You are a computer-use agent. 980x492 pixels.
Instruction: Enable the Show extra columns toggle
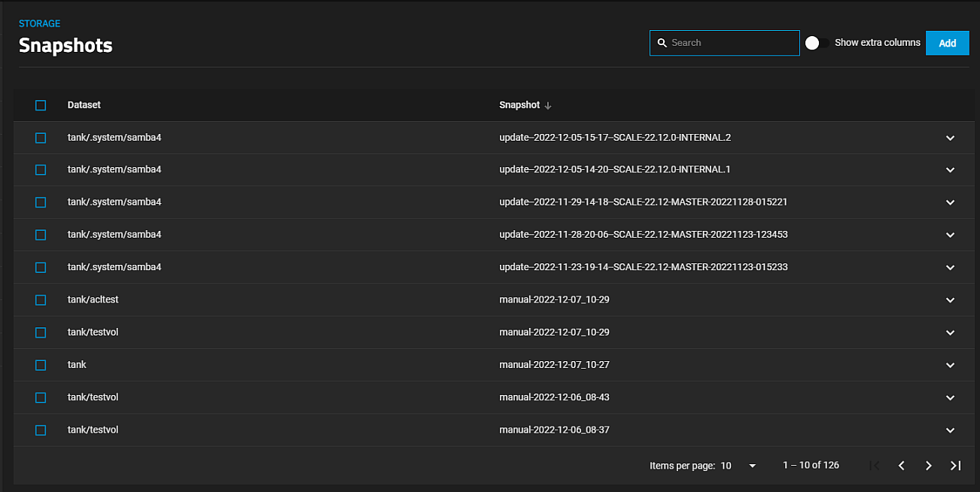pyautogui.click(x=815, y=43)
